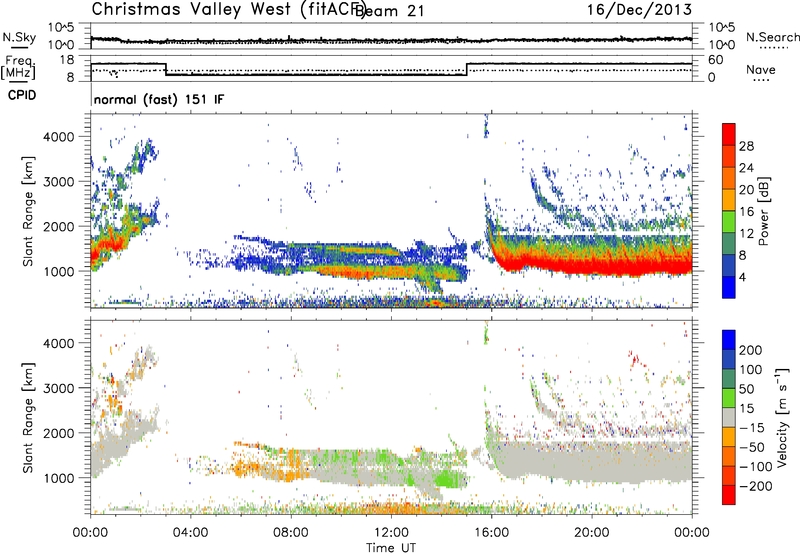Click the "12" label on Power colorbar
This screenshot has width=800, height=554.
pyautogui.click(x=746, y=234)
